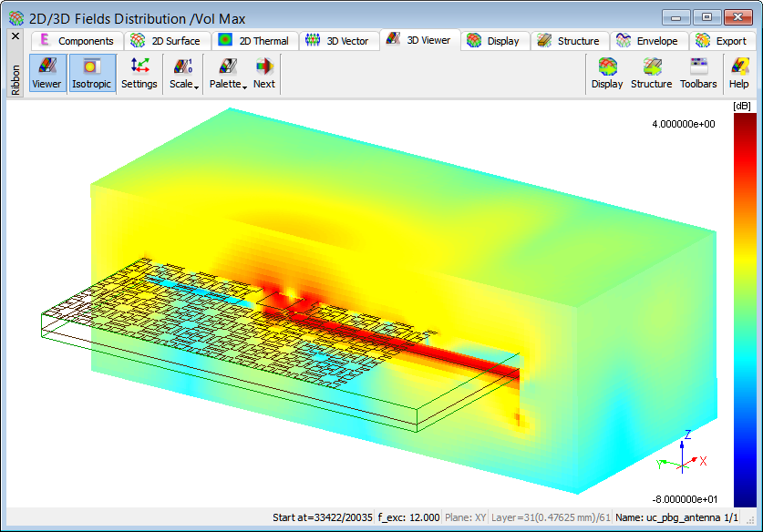Screen dimensions: 763x532
Task: Click the f_exc frequency status field
Action: coord(409,517)
